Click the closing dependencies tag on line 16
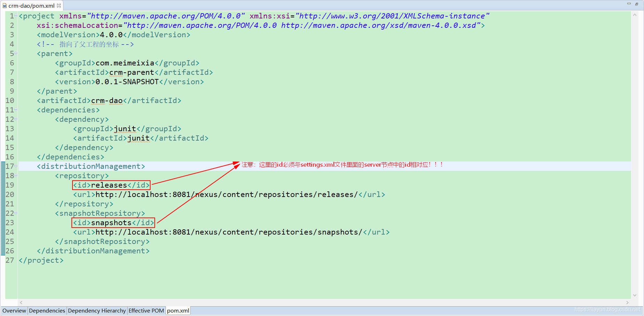644x316 pixels. pyautogui.click(x=70, y=157)
